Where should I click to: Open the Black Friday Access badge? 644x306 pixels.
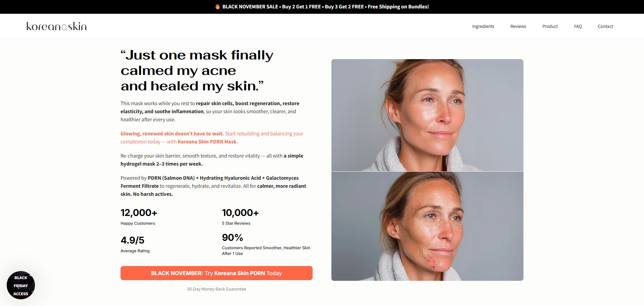pos(21,285)
